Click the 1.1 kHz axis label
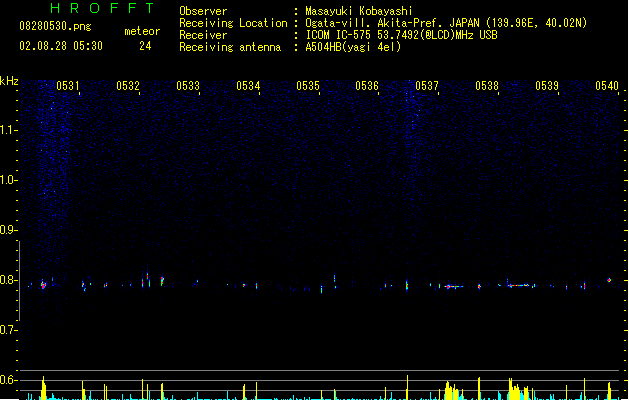629x400 pixels. coord(8,130)
